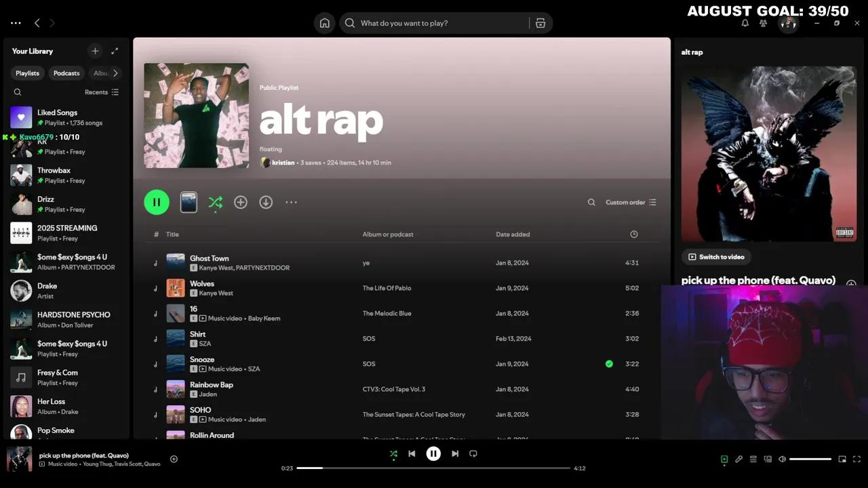Click the alt rap playlist cover image
The image size is (868, 488).
[197, 115]
